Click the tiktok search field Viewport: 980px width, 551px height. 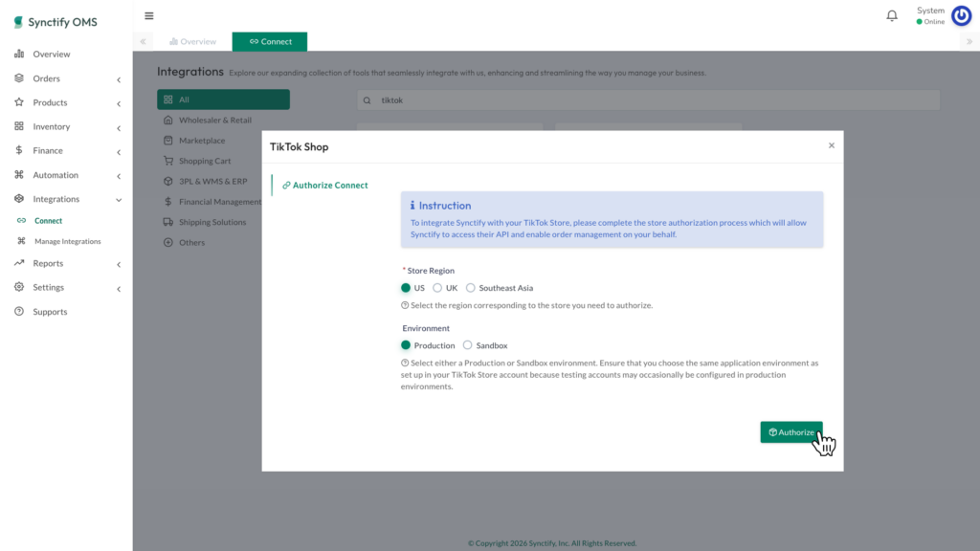pos(648,99)
